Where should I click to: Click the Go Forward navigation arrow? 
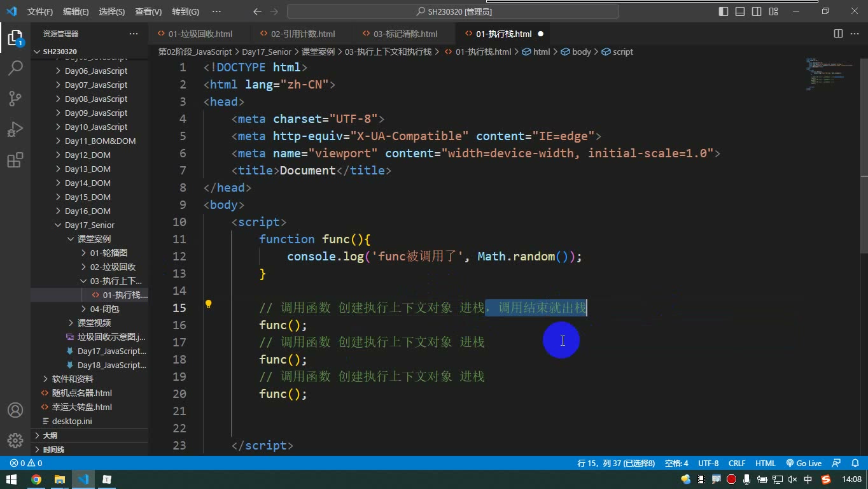click(x=274, y=11)
